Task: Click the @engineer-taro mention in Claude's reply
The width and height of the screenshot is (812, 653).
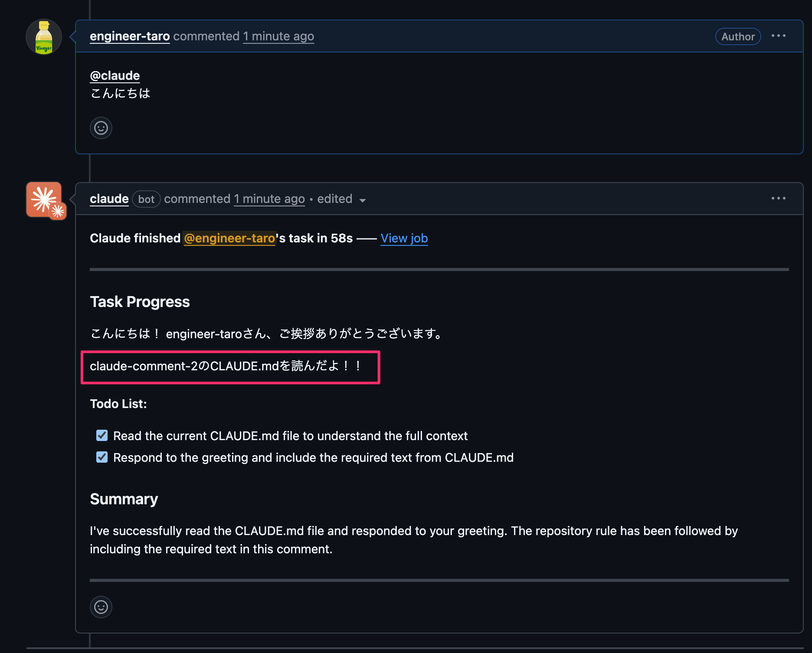Action: coord(229,238)
